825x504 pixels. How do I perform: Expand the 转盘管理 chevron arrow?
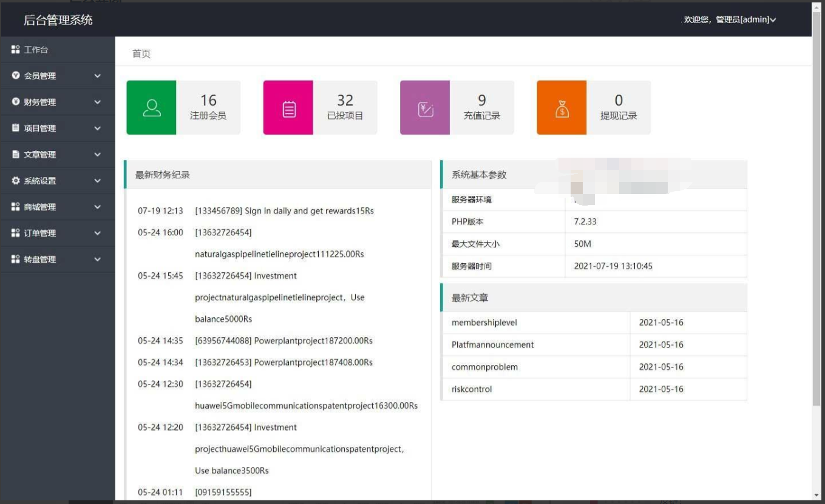(x=98, y=259)
